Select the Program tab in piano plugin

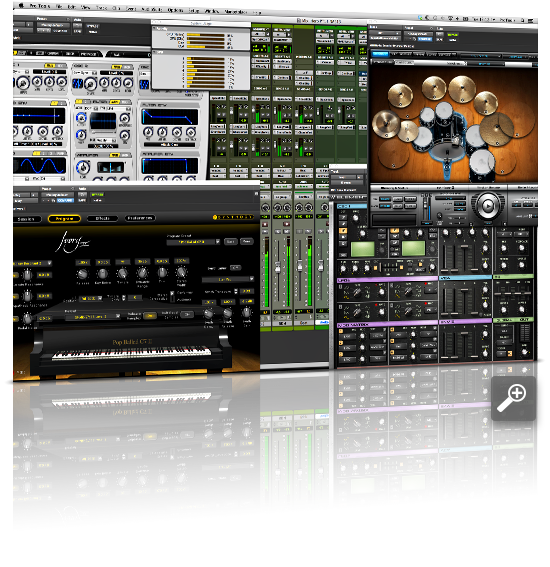pyautogui.click(x=64, y=219)
